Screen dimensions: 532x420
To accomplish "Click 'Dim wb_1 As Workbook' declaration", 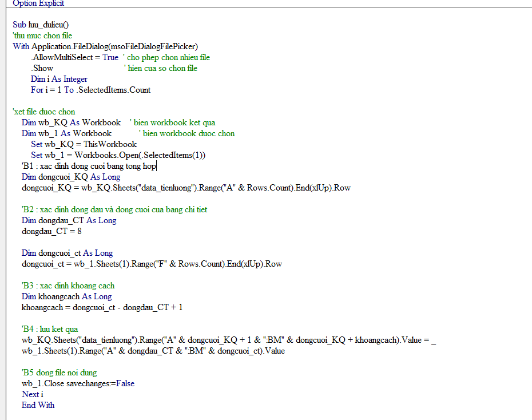I will point(66,133).
